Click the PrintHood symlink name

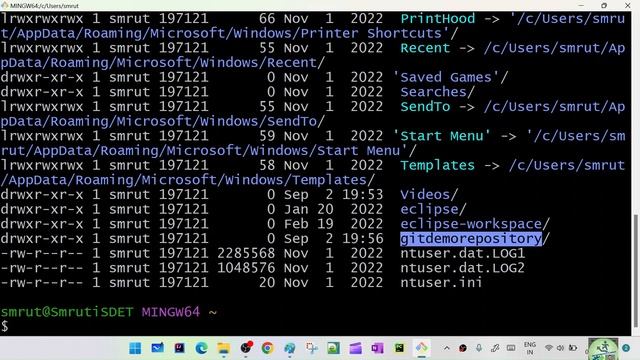[x=437, y=18]
